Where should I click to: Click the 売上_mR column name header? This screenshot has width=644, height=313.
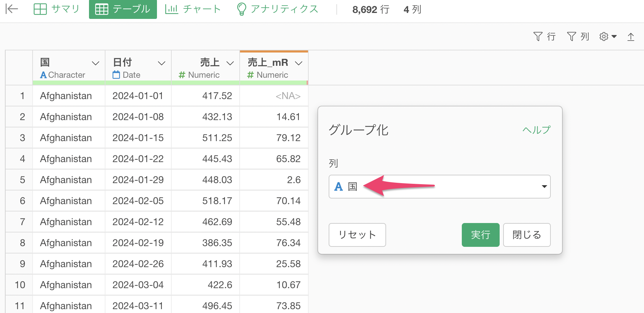pyautogui.click(x=268, y=62)
